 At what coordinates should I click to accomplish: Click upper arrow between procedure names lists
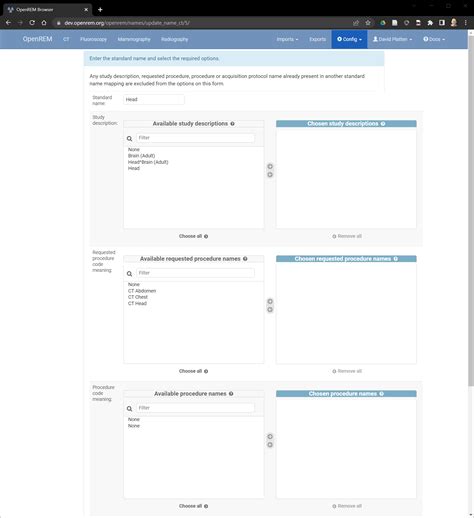tap(270, 436)
